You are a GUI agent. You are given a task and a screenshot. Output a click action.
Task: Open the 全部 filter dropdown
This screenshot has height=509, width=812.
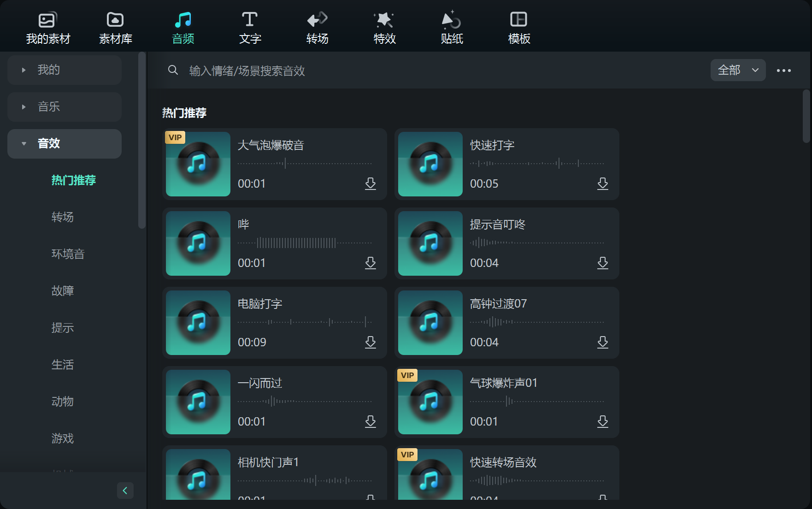click(x=737, y=70)
